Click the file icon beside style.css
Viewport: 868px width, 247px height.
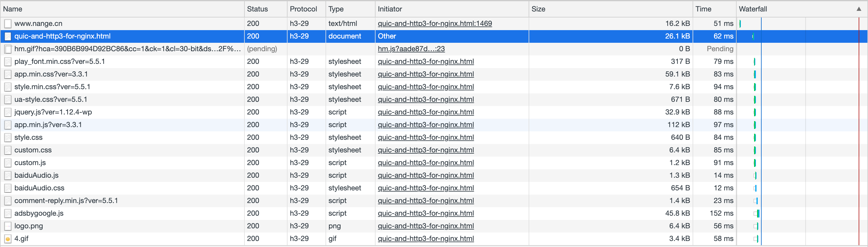click(x=8, y=137)
